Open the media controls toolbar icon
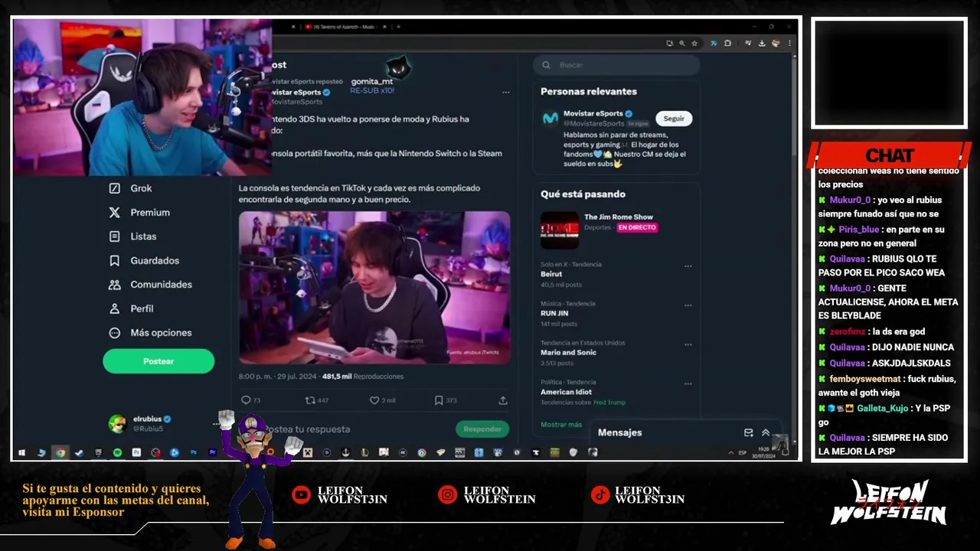Viewport: 980px width, 551px height. [748, 44]
